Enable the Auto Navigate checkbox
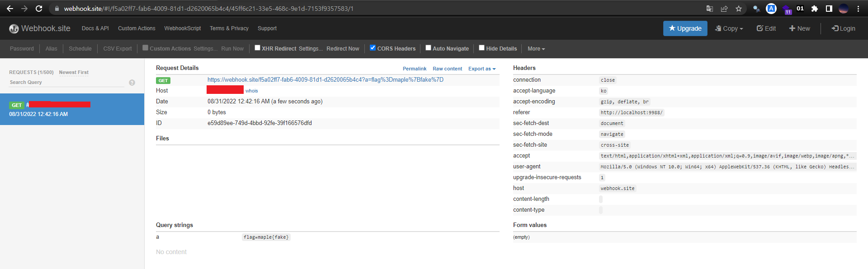 [x=428, y=48]
